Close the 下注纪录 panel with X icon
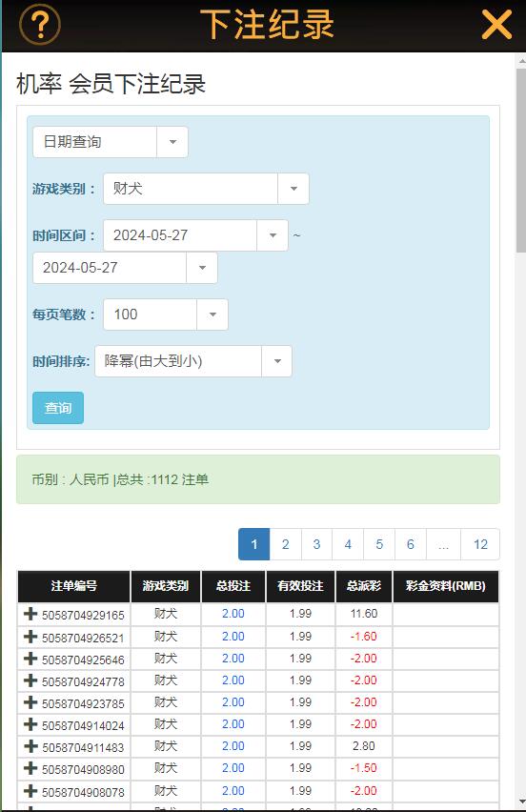The image size is (526, 812). [496, 25]
